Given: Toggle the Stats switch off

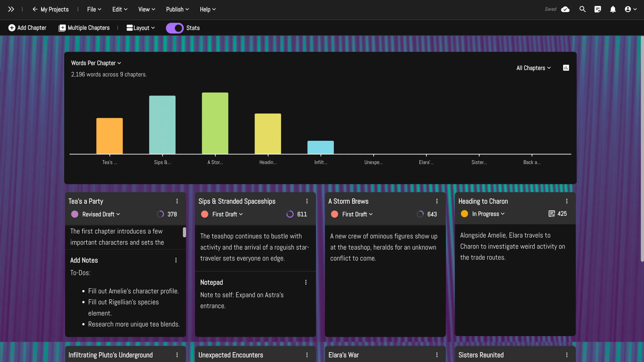Looking at the screenshot, I should click(x=175, y=28).
